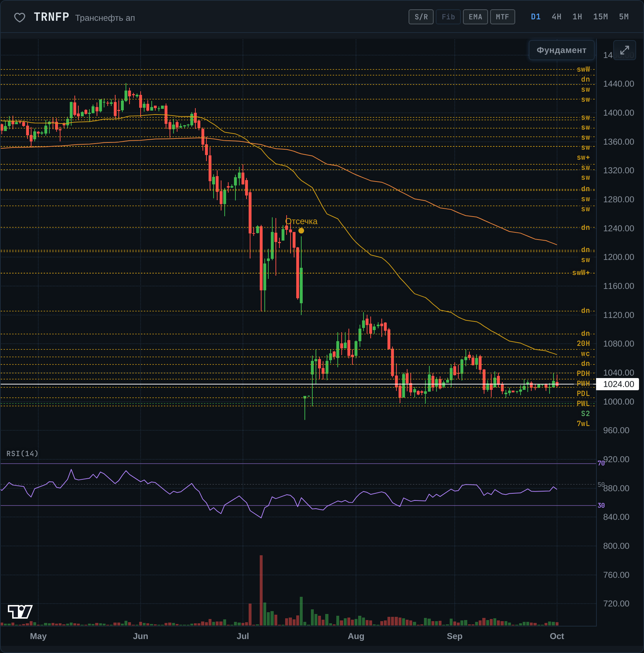Click the Jun date axis label

click(141, 636)
